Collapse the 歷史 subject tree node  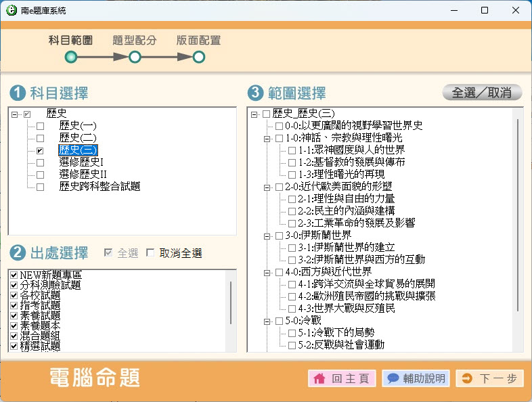pyautogui.click(x=14, y=114)
